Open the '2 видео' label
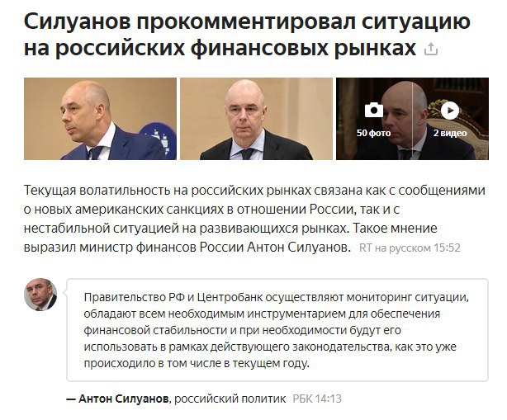 tap(450, 133)
